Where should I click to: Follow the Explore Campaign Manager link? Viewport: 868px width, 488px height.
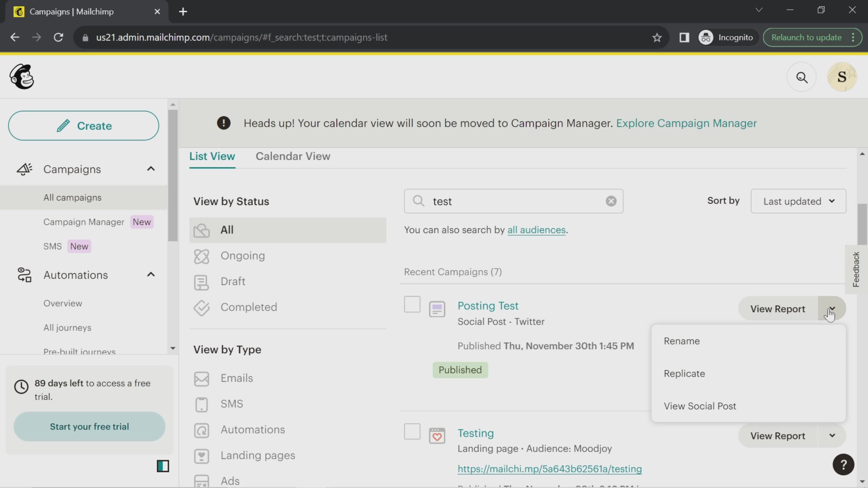pyautogui.click(x=686, y=123)
